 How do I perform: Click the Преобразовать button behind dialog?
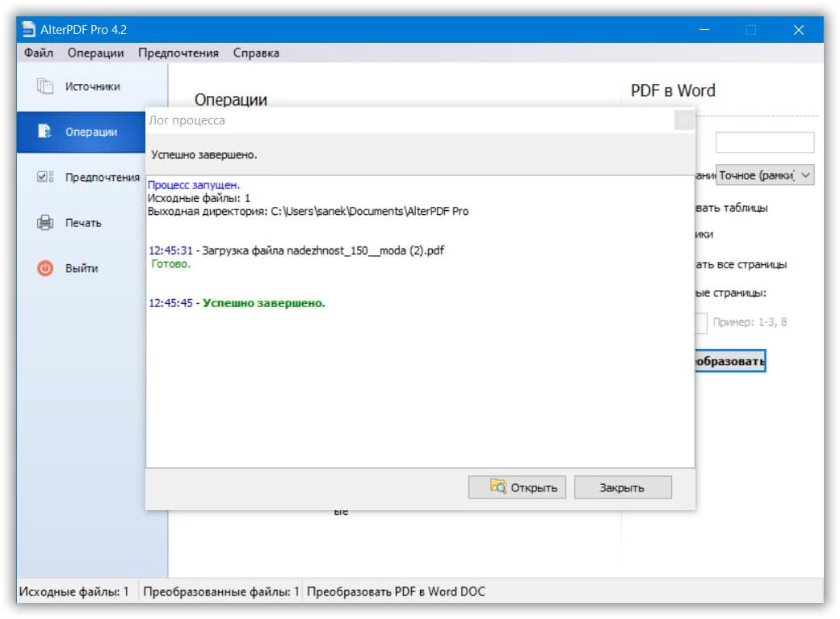point(730,360)
